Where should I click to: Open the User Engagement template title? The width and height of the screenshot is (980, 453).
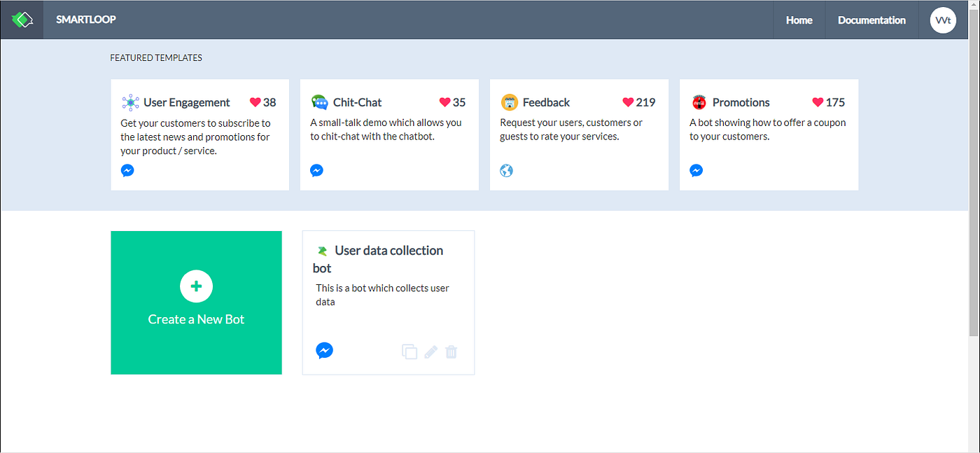coord(187,102)
